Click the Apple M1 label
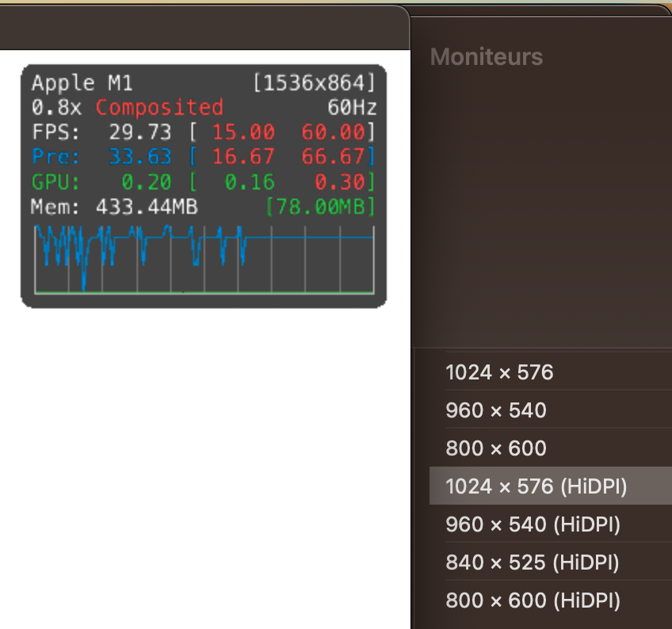672x629 pixels. click(x=82, y=82)
